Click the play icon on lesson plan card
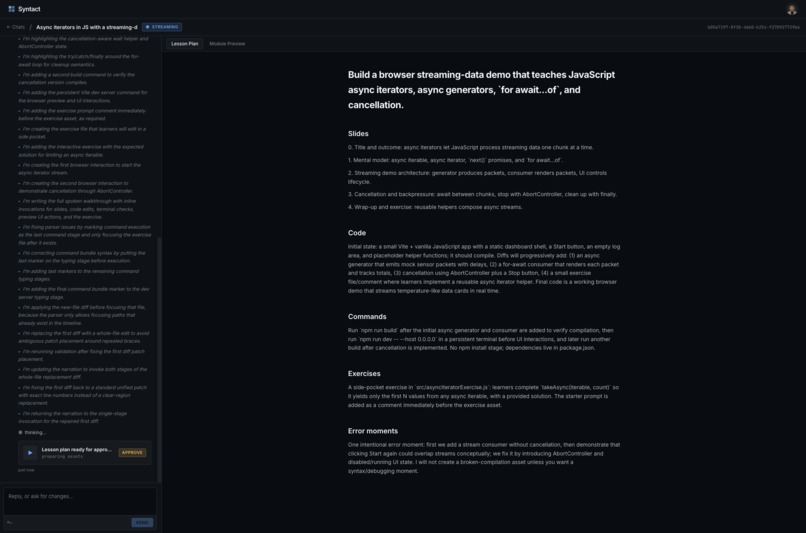This screenshot has height=533, width=806. (x=30, y=452)
